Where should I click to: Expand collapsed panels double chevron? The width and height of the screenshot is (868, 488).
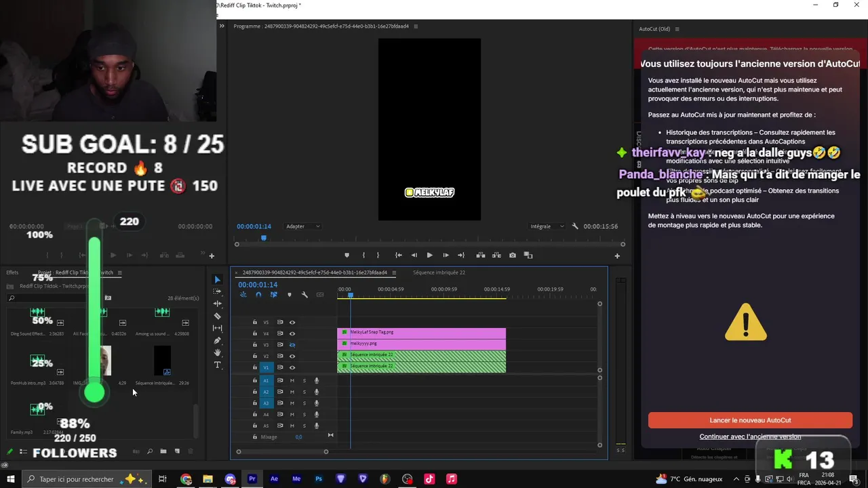(x=221, y=26)
